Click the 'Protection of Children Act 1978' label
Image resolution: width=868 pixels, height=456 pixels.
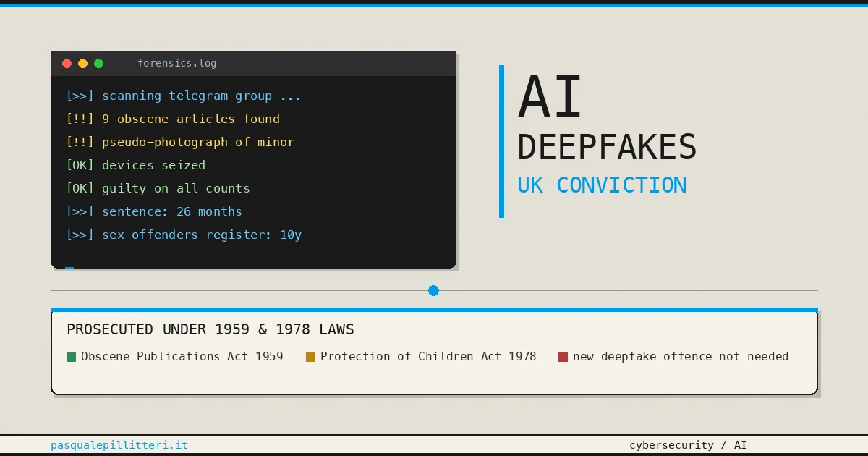[428, 356]
